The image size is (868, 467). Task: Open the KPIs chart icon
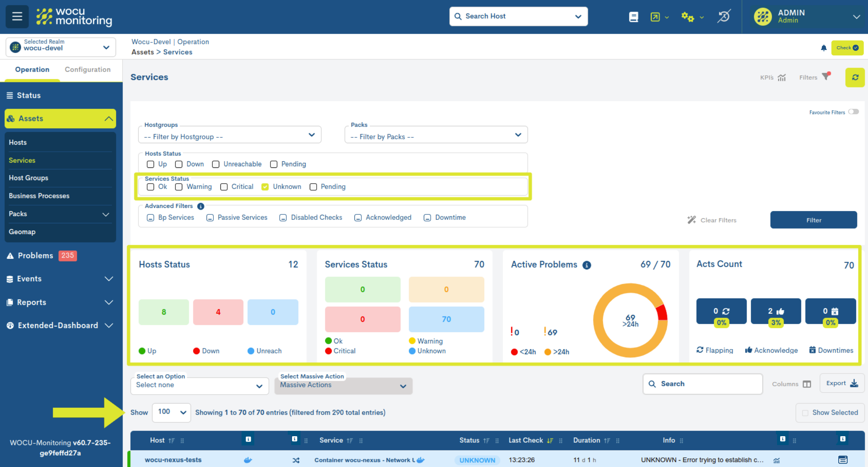782,77
